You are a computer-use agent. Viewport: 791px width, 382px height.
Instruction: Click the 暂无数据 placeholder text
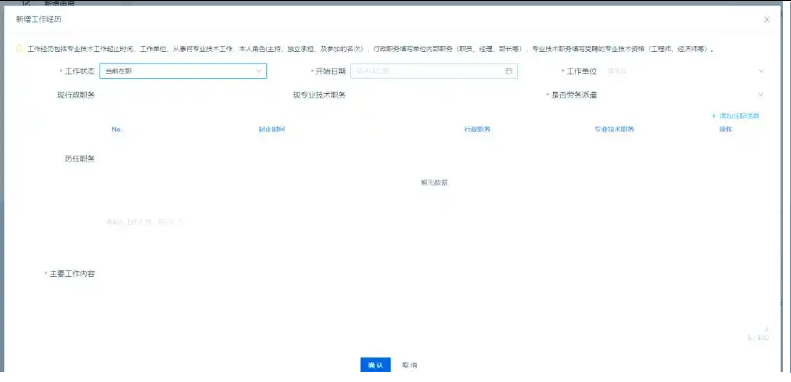coord(434,183)
